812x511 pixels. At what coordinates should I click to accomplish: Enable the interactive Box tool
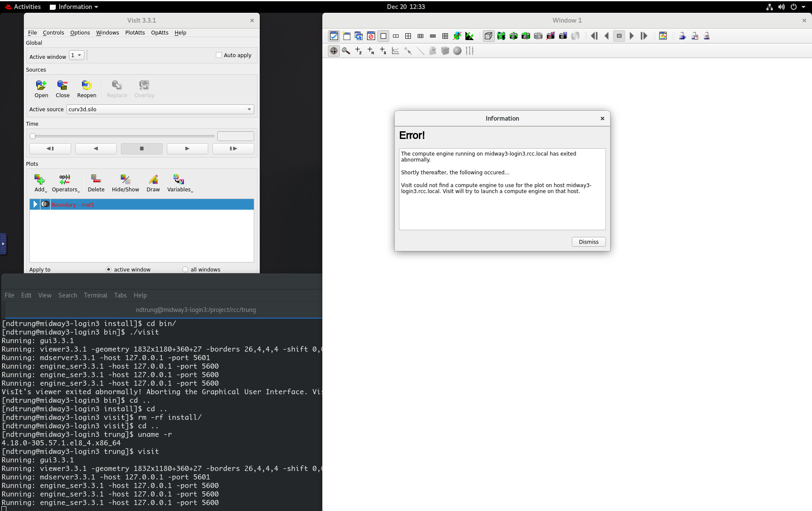point(445,51)
